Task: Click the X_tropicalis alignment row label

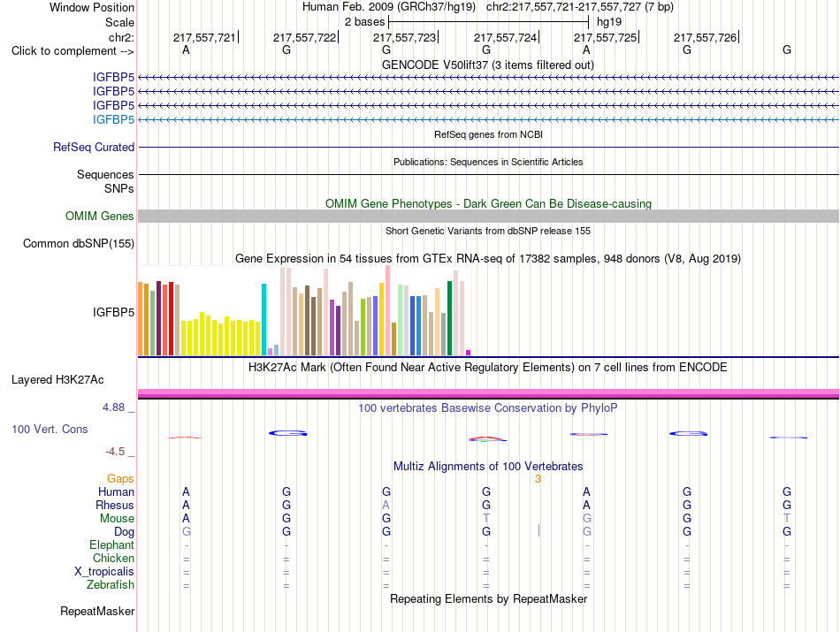Action: pos(104,572)
